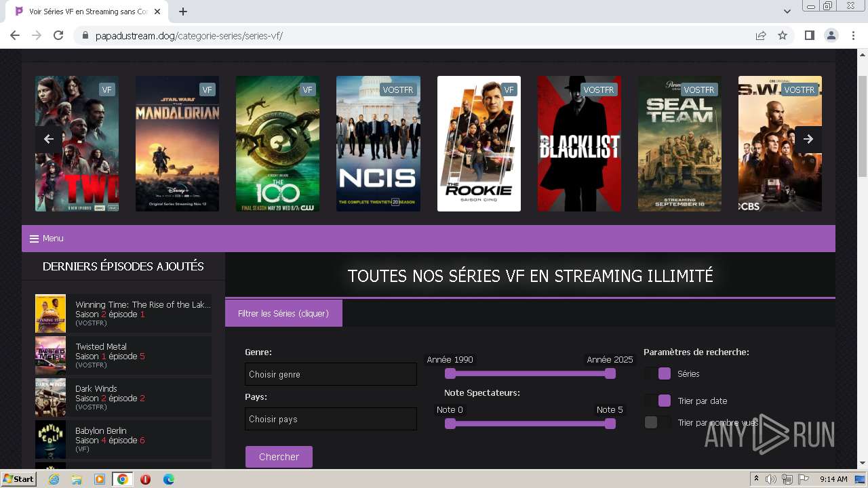The width and height of the screenshot is (868, 488).
Task: Toggle Trier par date switch
Action: (658, 401)
